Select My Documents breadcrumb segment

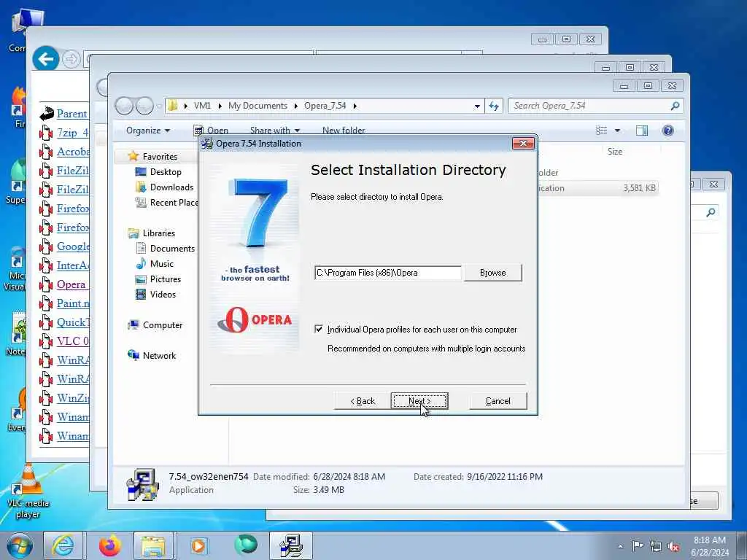(258, 106)
